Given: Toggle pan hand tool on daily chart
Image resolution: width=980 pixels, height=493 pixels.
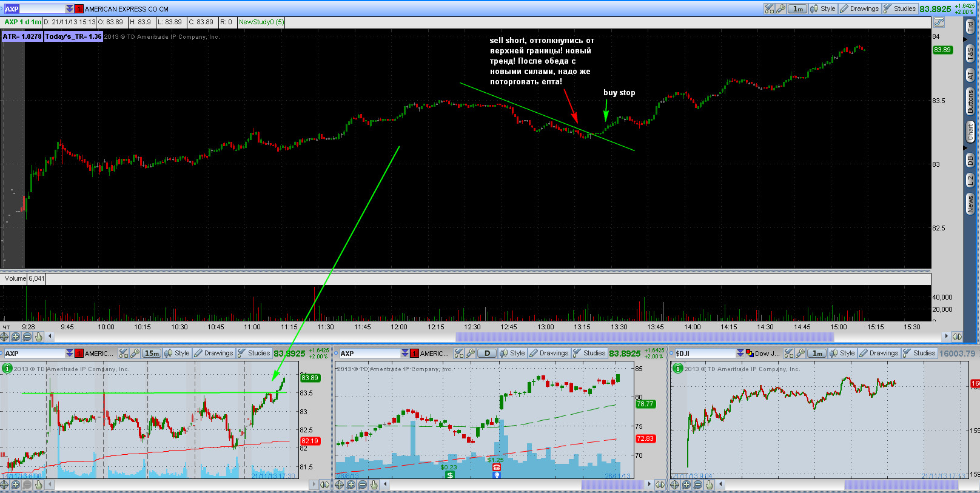Looking at the screenshot, I should [x=374, y=485].
